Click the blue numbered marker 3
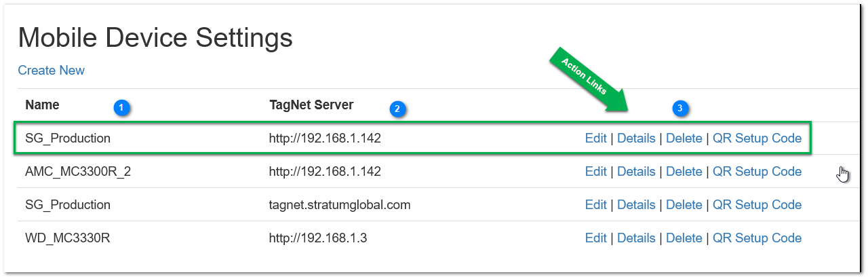This screenshot has width=868, height=279. point(681,108)
